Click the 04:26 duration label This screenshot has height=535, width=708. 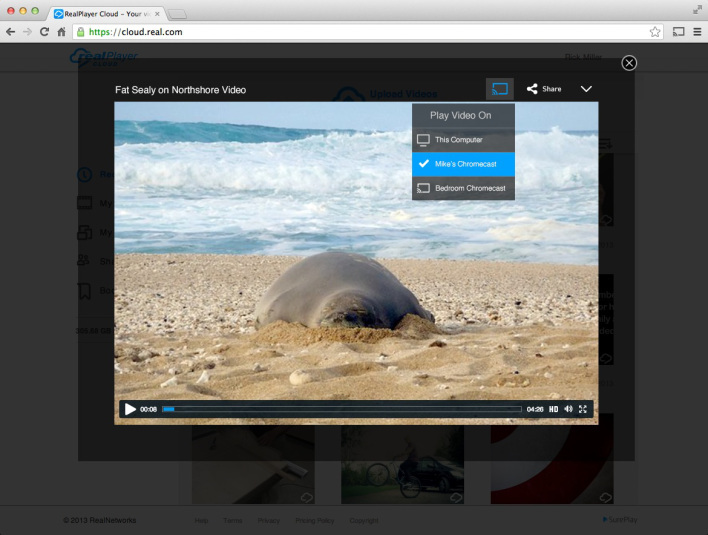535,409
